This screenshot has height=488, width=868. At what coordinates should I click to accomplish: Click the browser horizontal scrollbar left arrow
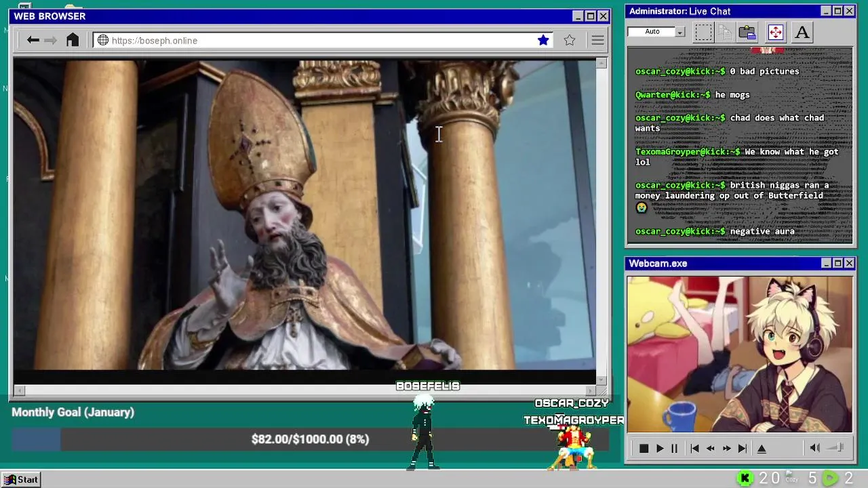pos(18,390)
